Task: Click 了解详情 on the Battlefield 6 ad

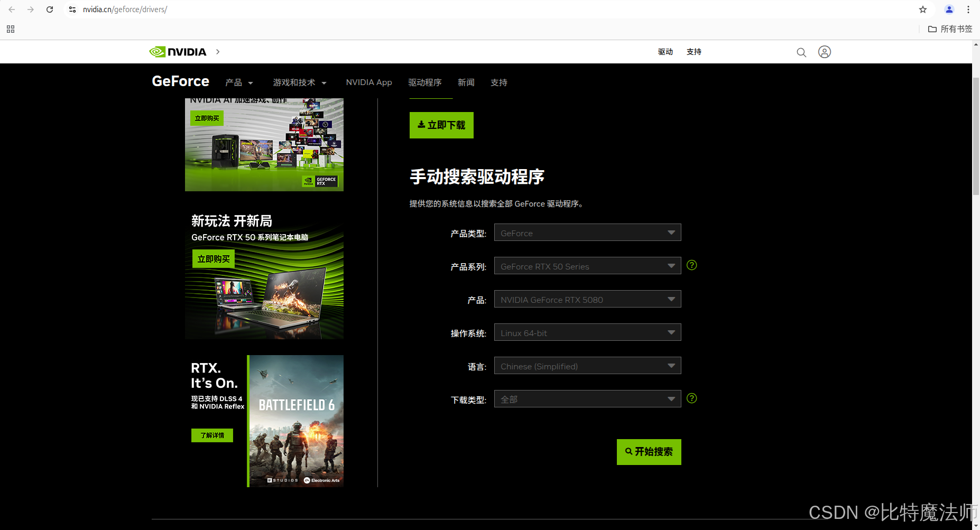Action: click(212, 435)
